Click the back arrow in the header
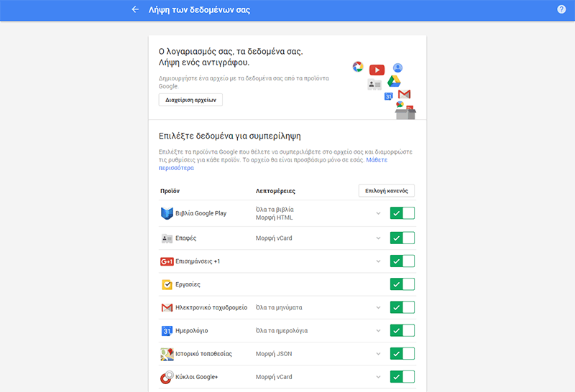The height and width of the screenshot is (392, 575). (135, 10)
